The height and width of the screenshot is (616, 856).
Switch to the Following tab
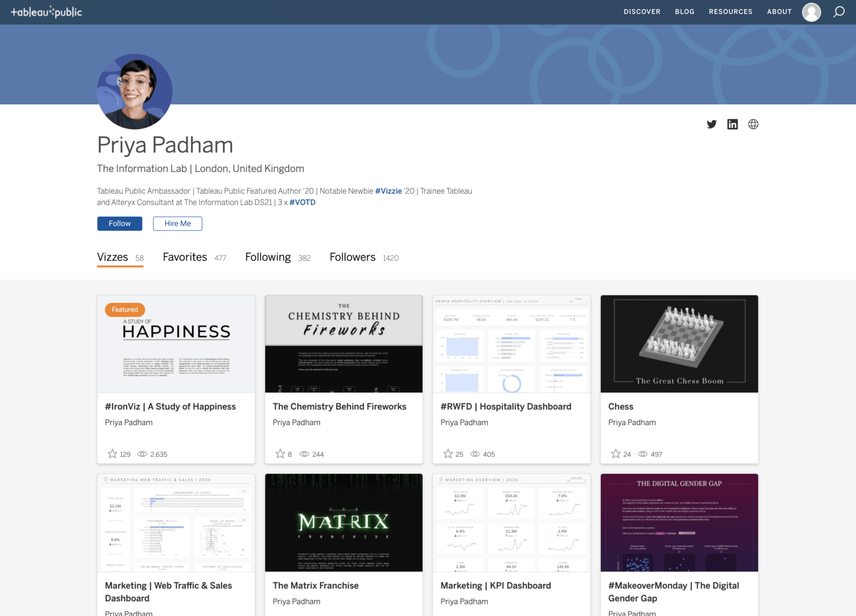[x=268, y=257]
